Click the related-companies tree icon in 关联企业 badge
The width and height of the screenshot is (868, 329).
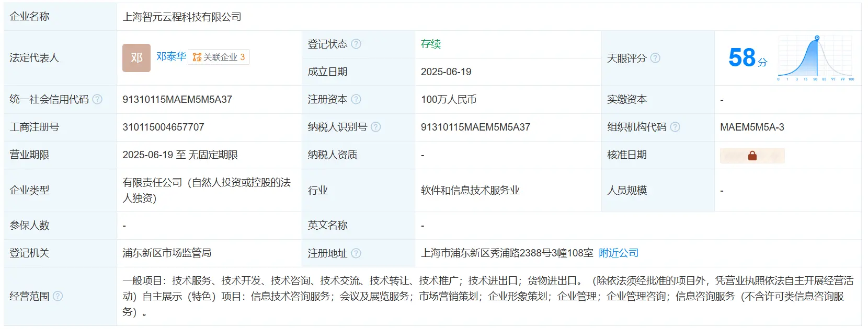(x=197, y=57)
